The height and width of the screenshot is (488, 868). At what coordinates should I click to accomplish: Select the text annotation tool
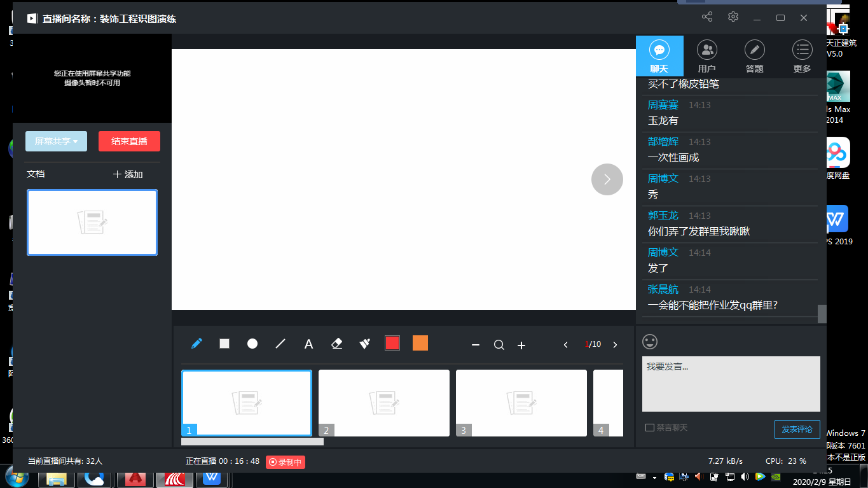tap(308, 344)
